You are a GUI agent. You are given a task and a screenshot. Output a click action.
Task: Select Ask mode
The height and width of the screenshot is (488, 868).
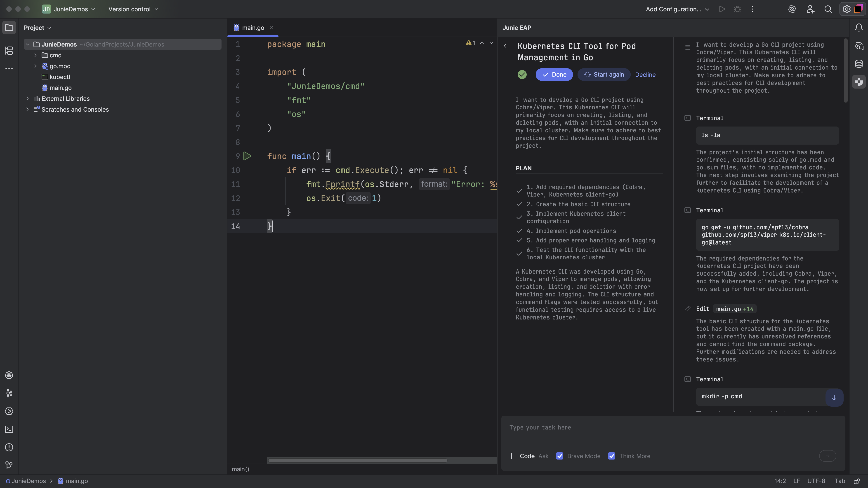(543, 456)
